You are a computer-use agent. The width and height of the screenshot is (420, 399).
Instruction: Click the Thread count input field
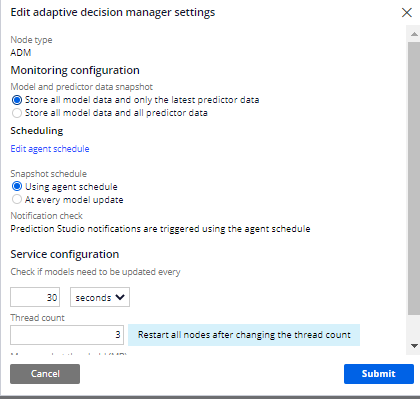pyautogui.click(x=67, y=335)
